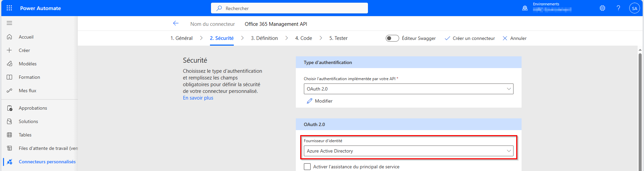Click the Formation book icon
This screenshot has width=644, height=171.
click(9, 77)
